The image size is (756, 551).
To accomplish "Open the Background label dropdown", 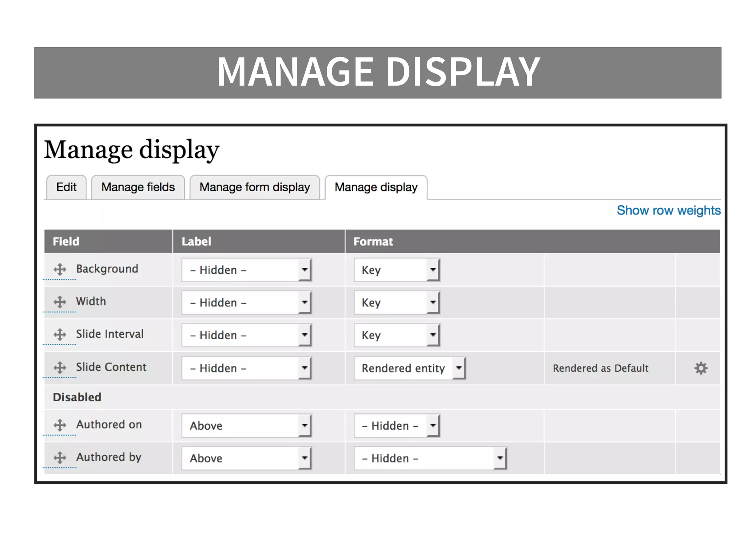I will (247, 270).
